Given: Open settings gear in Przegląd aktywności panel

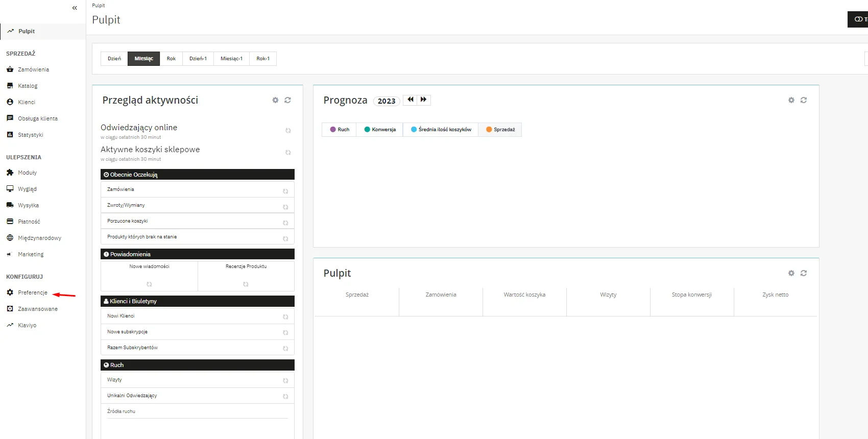Looking at the screenshot, I should coord(275,100).
